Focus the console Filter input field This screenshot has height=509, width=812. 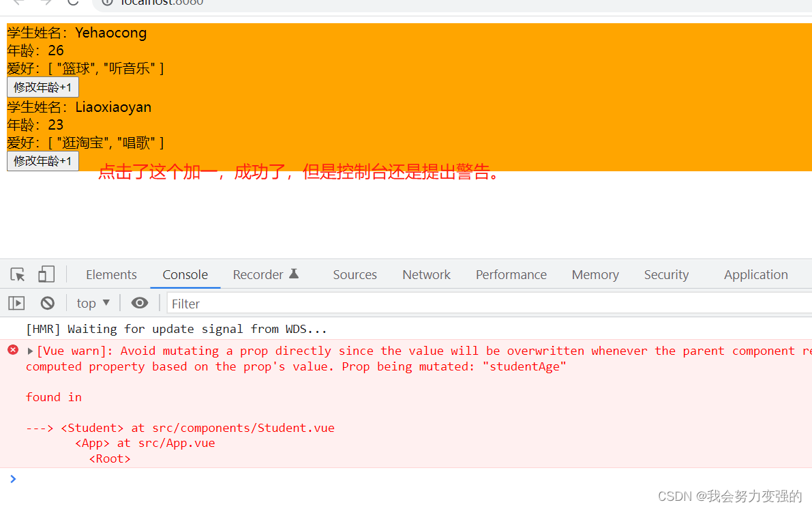(x=477, y=304)
